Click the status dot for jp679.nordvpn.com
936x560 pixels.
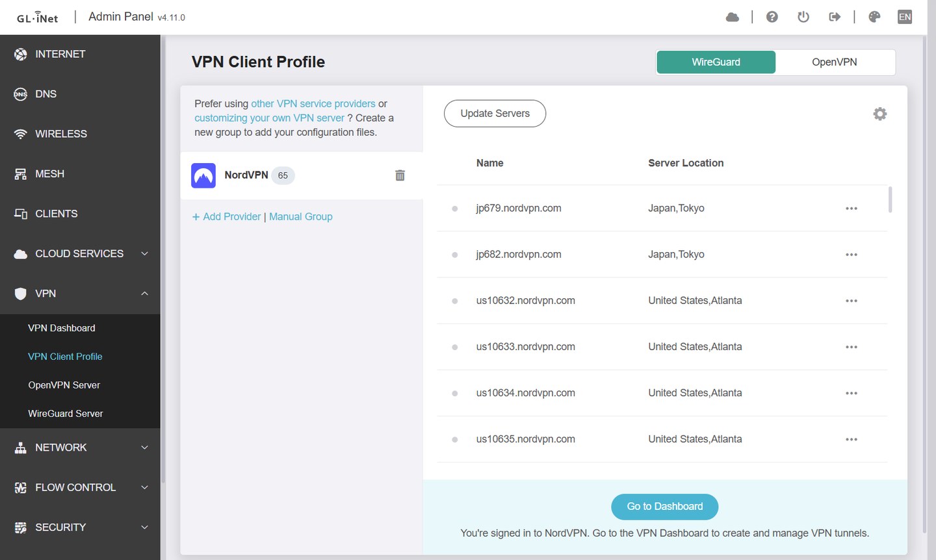pyautogui.click(x=455, y=209)
